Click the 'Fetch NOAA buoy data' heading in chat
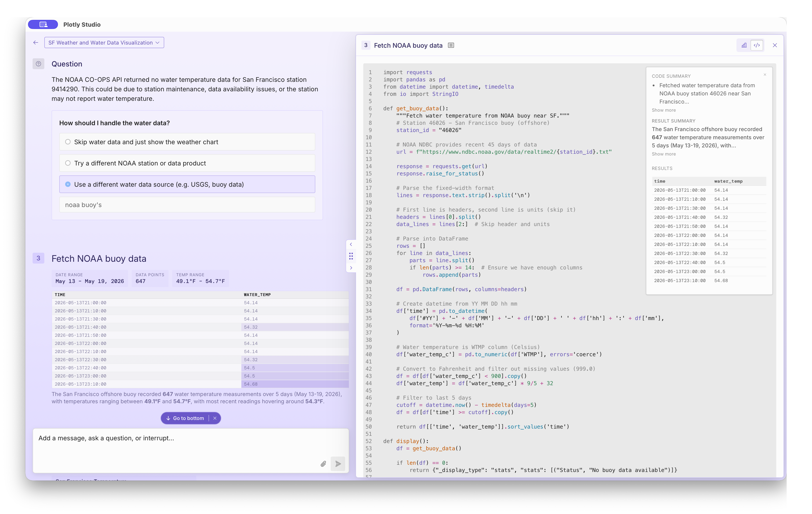This screenshot has width=812, height=514. coord(99,259)
